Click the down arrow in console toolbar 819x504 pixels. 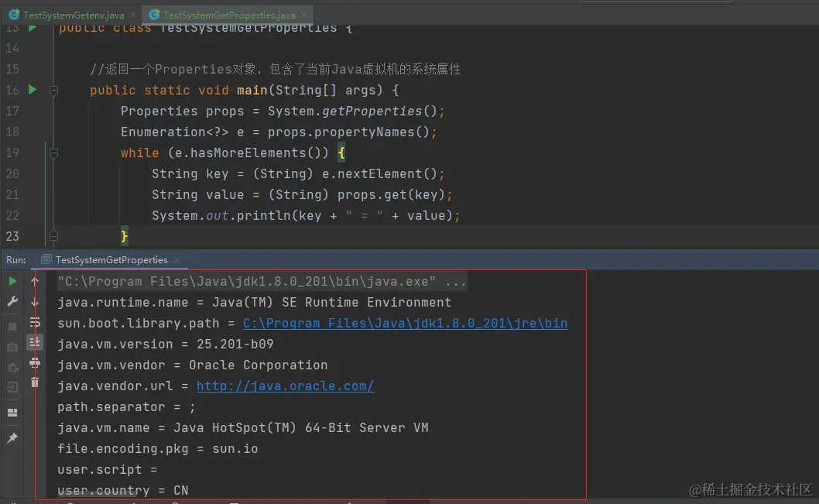coord(35,302)
